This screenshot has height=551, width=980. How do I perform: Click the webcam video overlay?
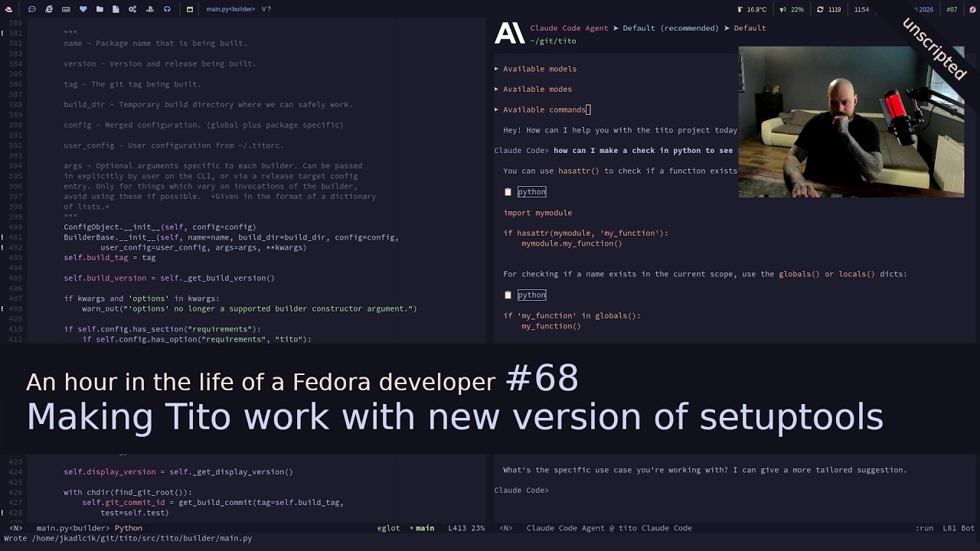851,122
